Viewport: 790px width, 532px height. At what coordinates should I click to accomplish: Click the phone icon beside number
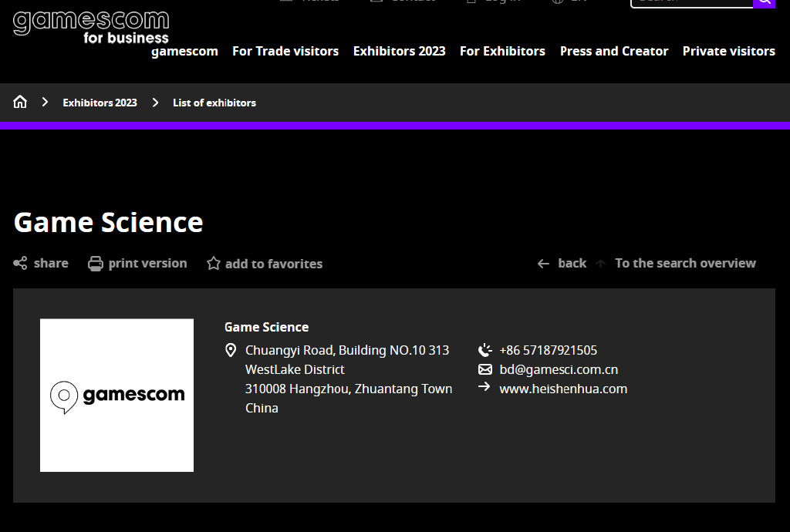pyautogui.click(x=484, y=350)
